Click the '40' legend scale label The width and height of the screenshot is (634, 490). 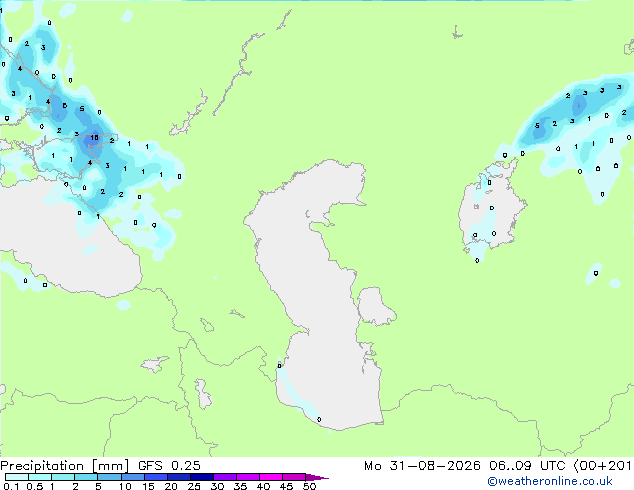coord(263,486)
